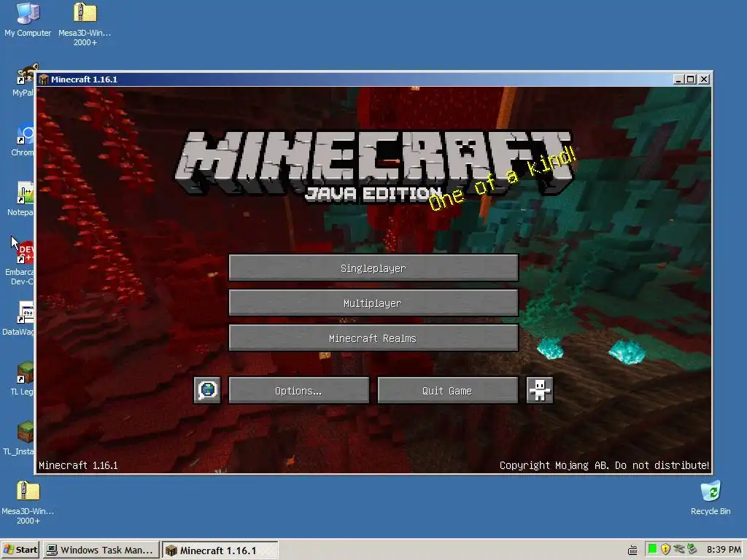
Task: Click the yellow security shield tray icon
Action: 665,550
